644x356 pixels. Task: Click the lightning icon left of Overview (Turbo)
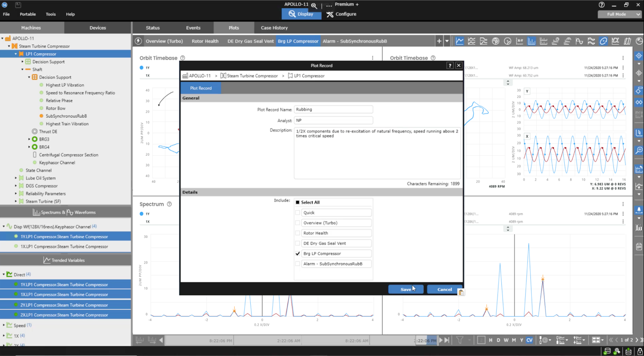(x=138, y=41)
